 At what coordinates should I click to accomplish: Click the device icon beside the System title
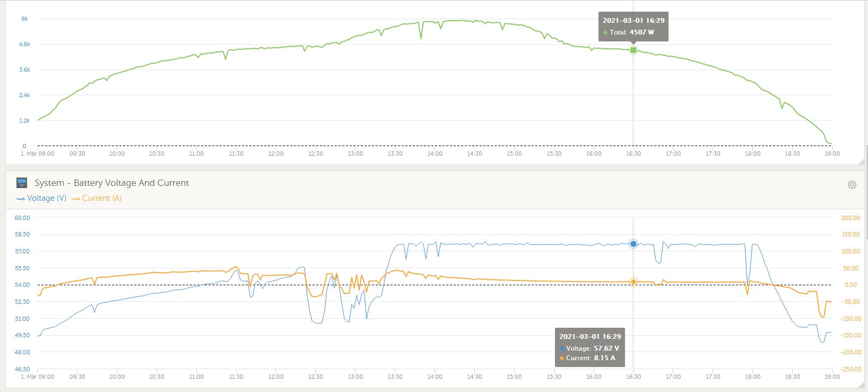click(22, 183)
